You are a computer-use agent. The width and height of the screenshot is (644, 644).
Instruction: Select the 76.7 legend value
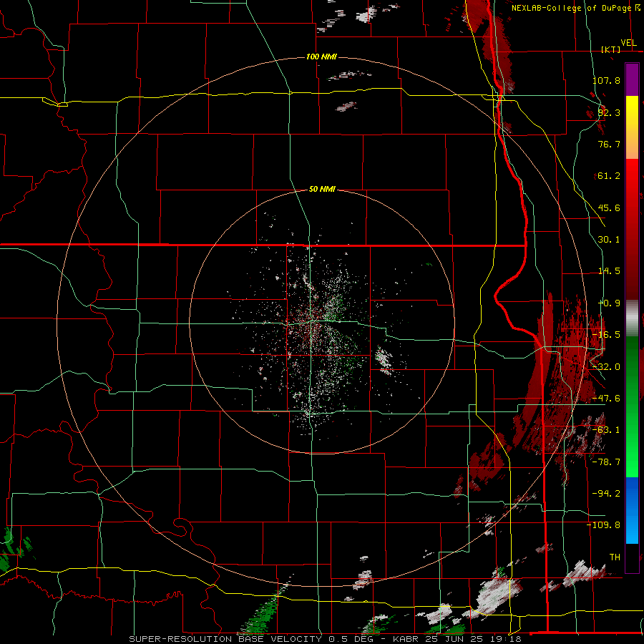(609, 144)
